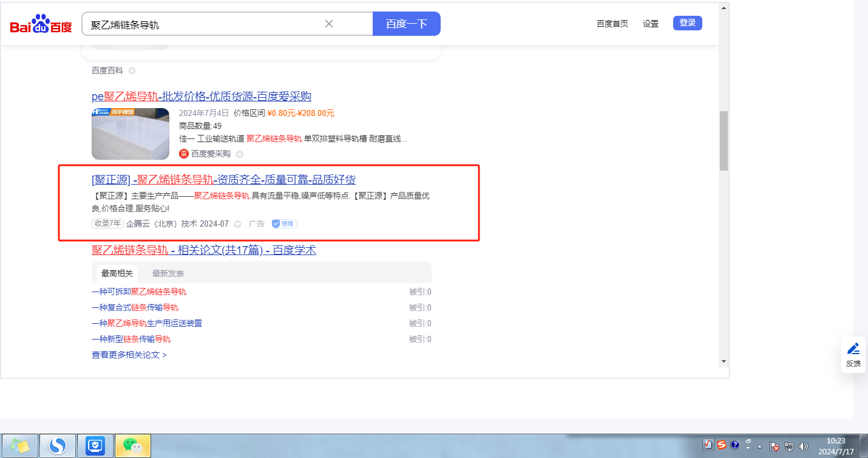Click the Sogou input method tray icon
This screenshot has width=868, height=458.
(722, 445)
